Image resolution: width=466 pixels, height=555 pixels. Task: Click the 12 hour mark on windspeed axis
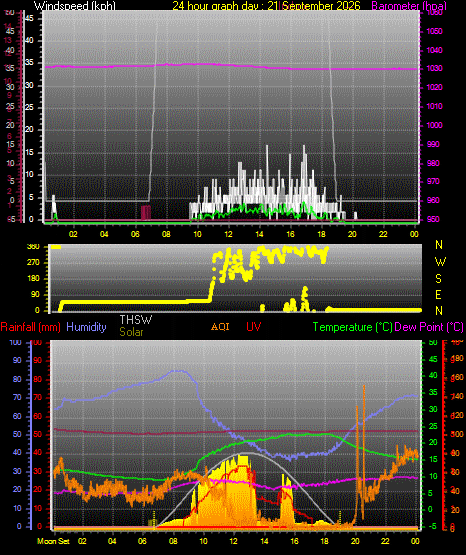(x=228, y=234)
